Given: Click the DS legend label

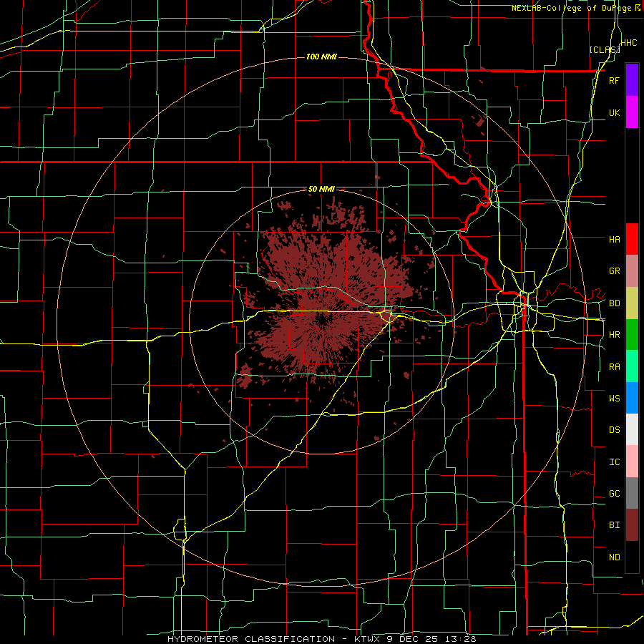Looking at the screenshot, I should [615, 430].
